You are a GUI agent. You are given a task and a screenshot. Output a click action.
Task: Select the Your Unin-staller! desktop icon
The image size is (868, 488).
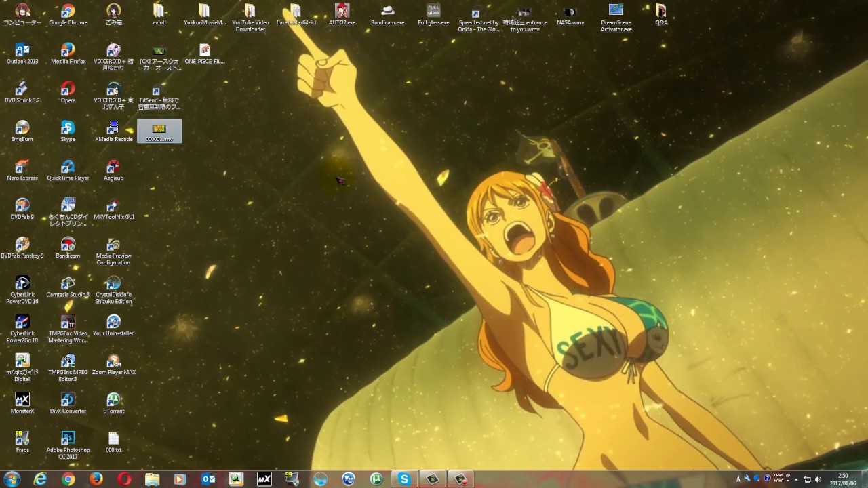click(x=113, y=325)
